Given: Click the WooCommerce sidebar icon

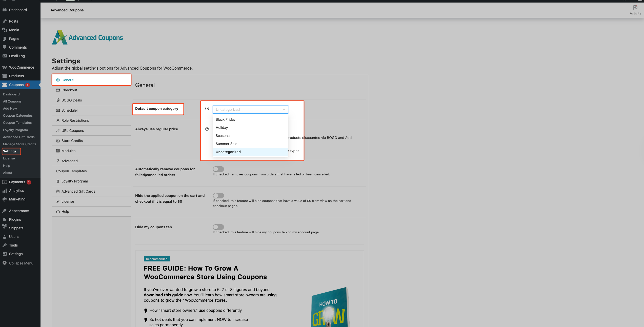Looking at the screenshot, I should [5, 67].
